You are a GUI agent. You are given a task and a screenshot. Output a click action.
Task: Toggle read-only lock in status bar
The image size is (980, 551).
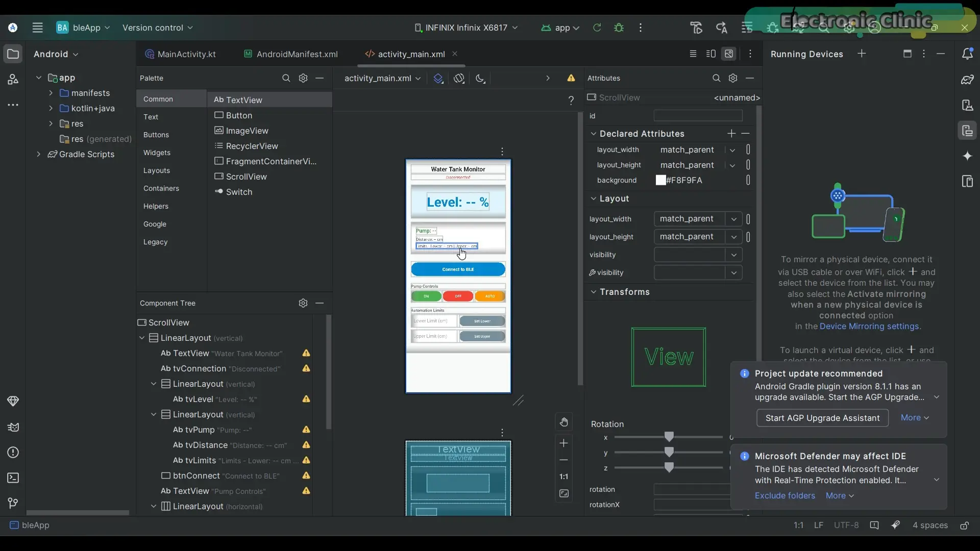click(964, 525)
